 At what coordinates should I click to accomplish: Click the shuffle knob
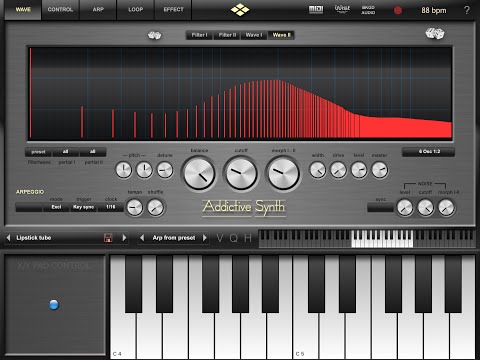coord(155,207)
